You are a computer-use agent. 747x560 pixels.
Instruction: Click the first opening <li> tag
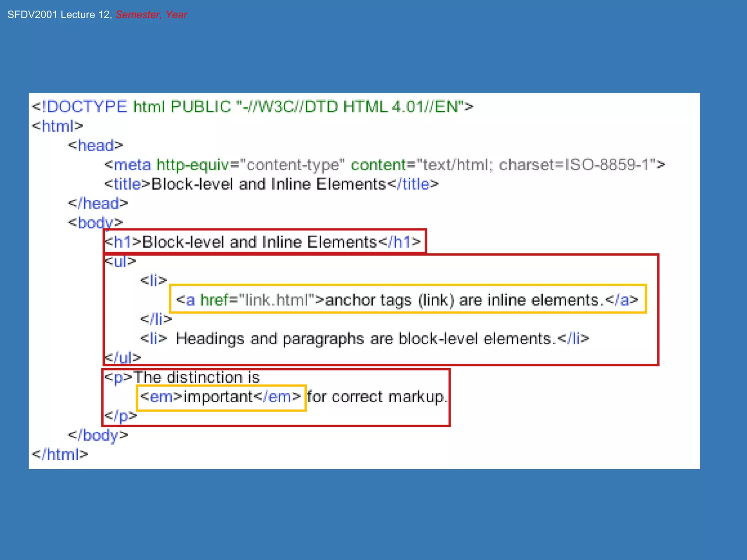pyautogui.click(x=154, y=280)
